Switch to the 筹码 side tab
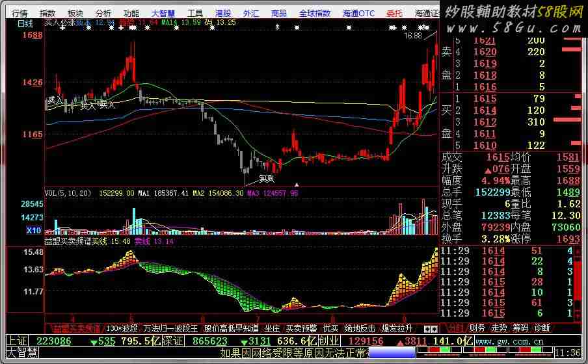 520,328
